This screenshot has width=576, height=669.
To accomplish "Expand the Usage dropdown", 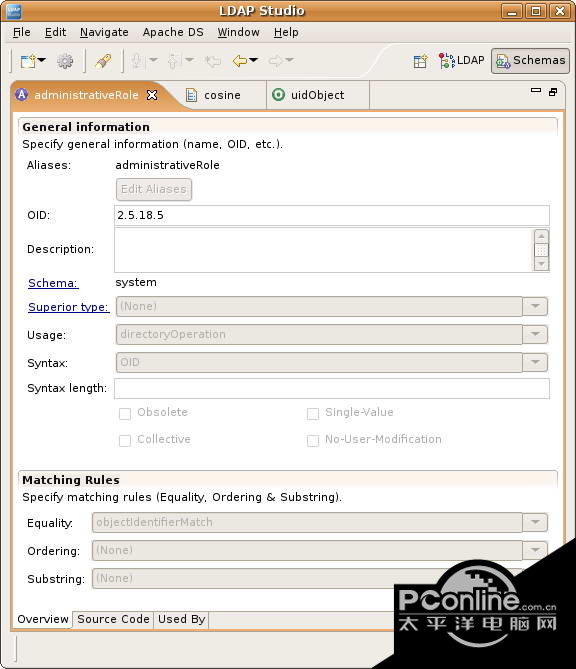I will coord(535,334).
